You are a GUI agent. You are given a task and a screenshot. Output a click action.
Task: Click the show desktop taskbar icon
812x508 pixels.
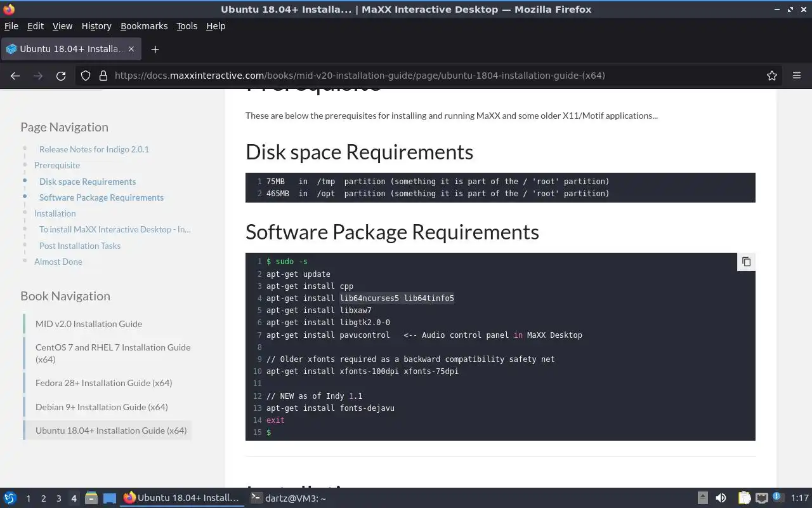pos(110,498)
